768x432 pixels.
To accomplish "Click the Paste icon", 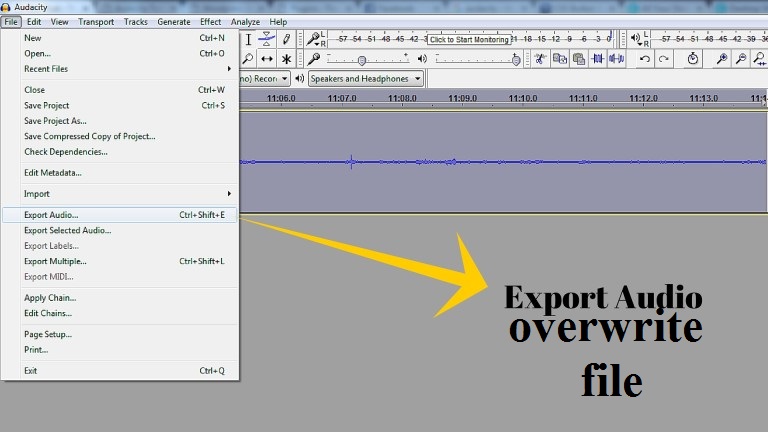I will (x=579, y=59).
